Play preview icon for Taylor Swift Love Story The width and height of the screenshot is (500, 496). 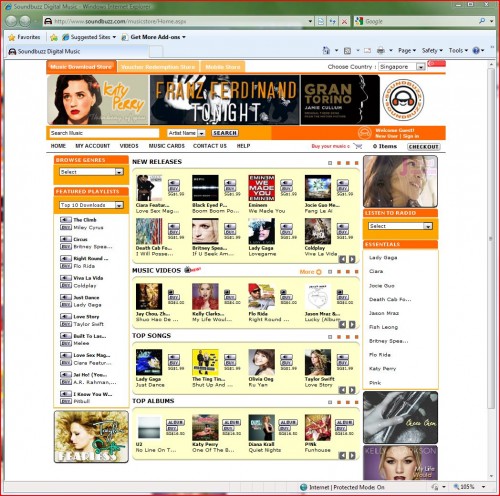point(343,357)
